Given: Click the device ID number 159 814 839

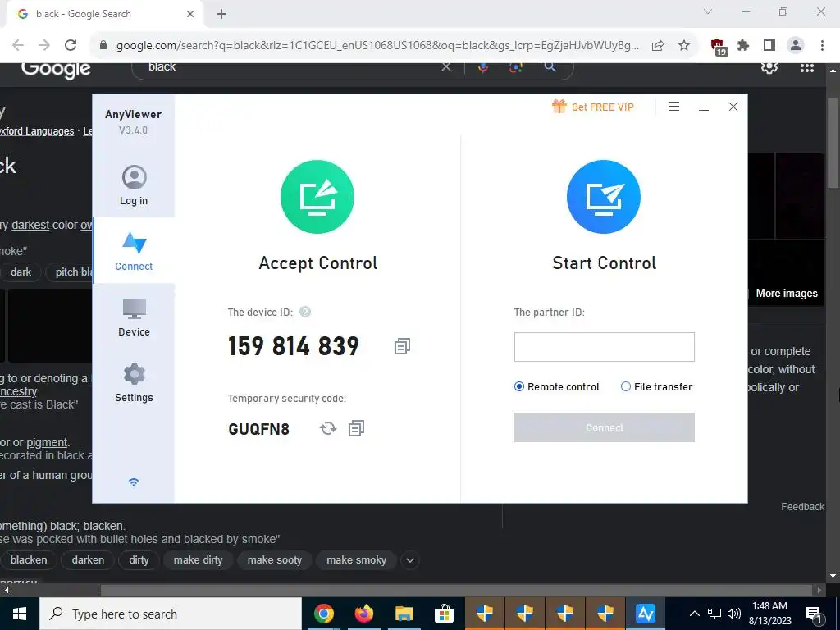Looking at the screenshot, I should 294,346.
